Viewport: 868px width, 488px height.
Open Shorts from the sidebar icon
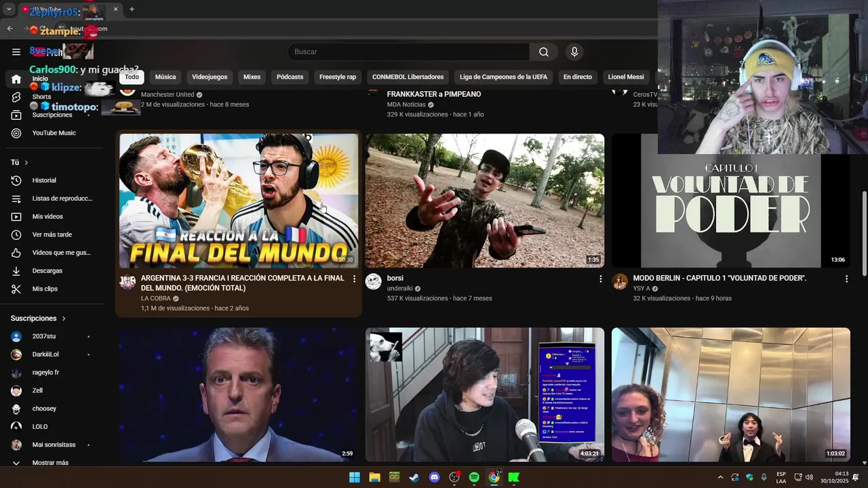click(16, 97)
